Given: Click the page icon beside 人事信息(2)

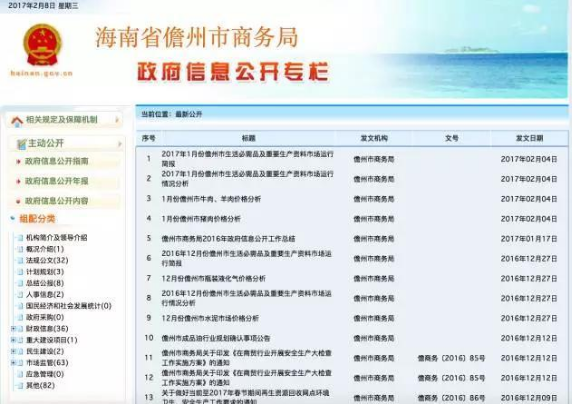Looking at the screenshot, I should 20,295.
